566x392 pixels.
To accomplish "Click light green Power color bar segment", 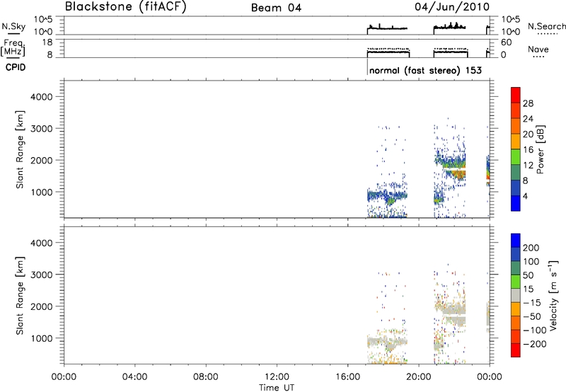I will tap(516, 156).
